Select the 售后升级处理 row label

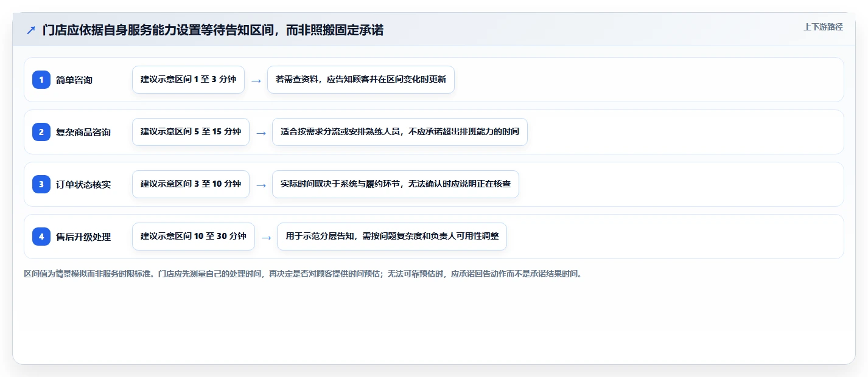pyautogui.click(x=83, y=237)
